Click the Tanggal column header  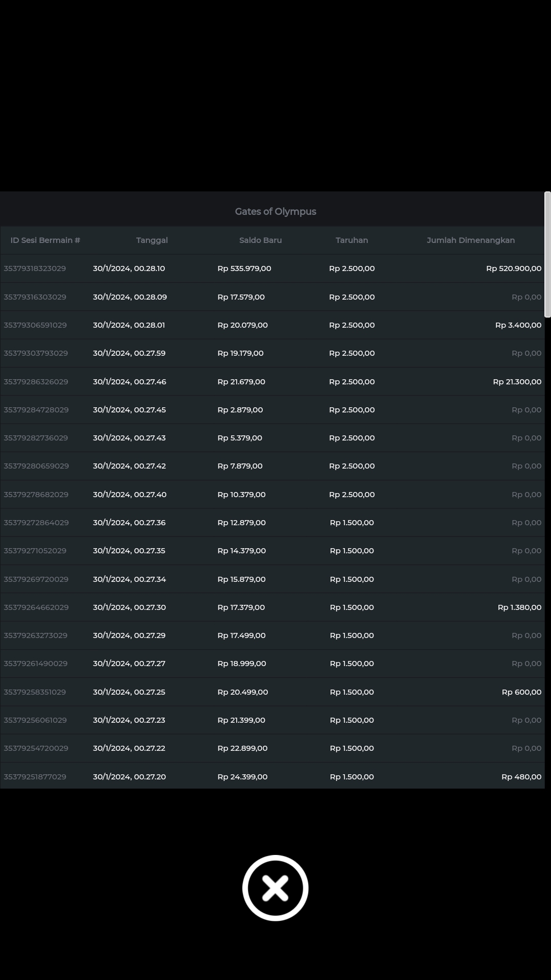(152, 240)
